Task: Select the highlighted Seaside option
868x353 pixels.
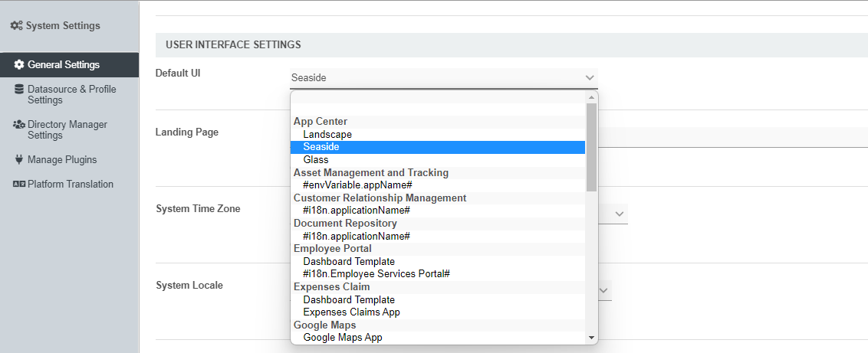Action: [x=321, y=147]
